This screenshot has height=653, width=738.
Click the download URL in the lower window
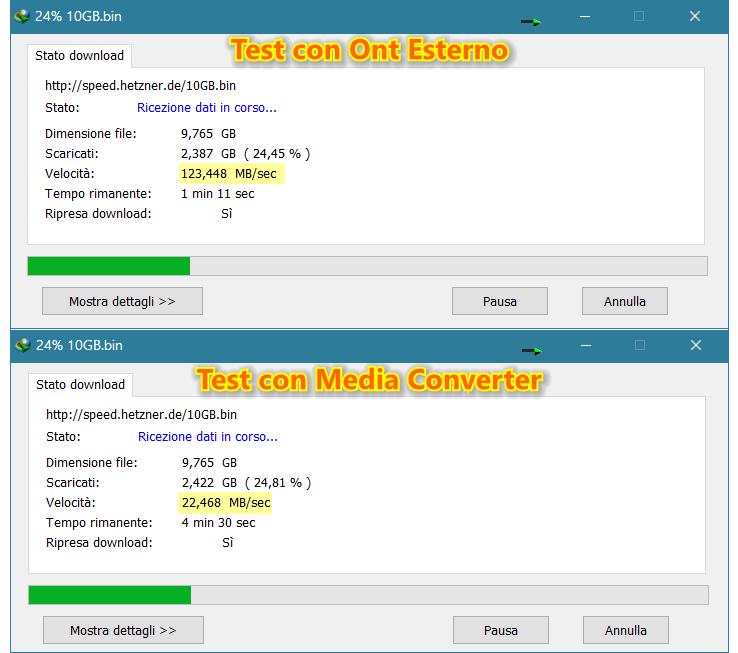pos(141,415)
